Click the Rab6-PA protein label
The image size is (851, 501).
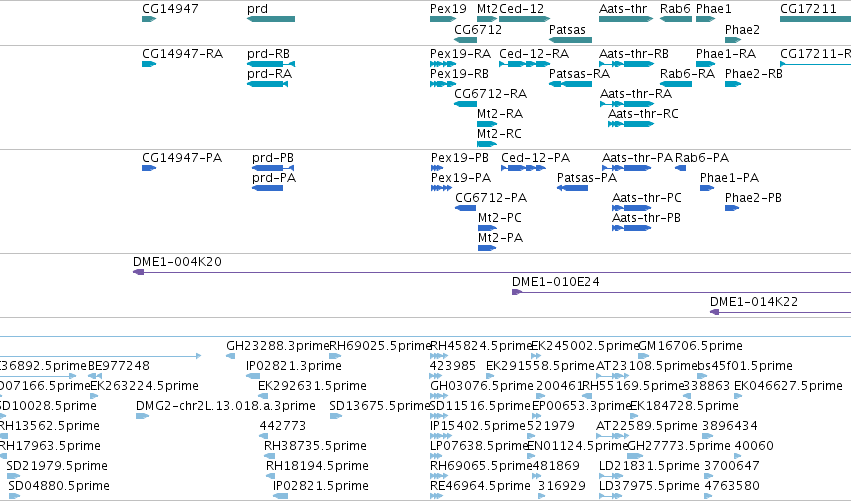(702, 158)
